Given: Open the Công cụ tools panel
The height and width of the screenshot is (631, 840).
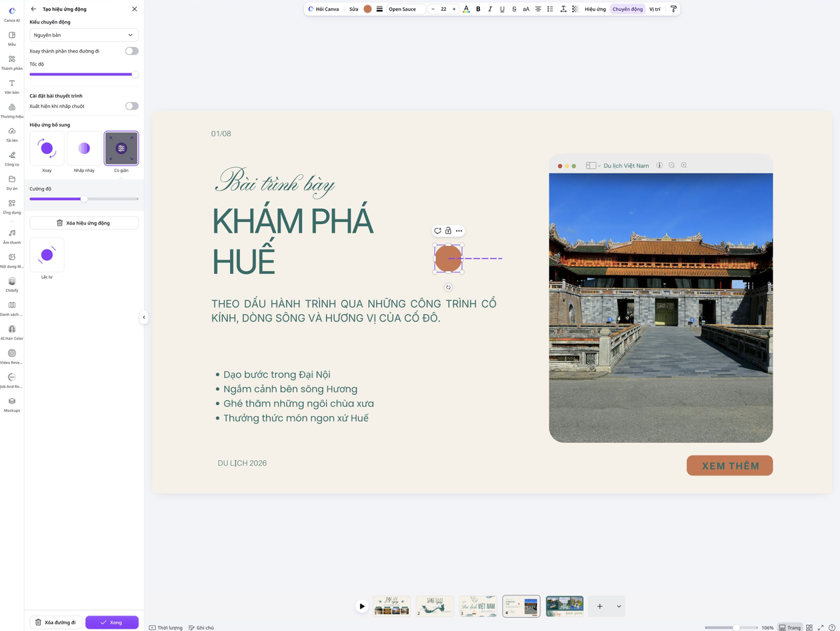Looking at the screenshot, I should (x=12, y=158).
